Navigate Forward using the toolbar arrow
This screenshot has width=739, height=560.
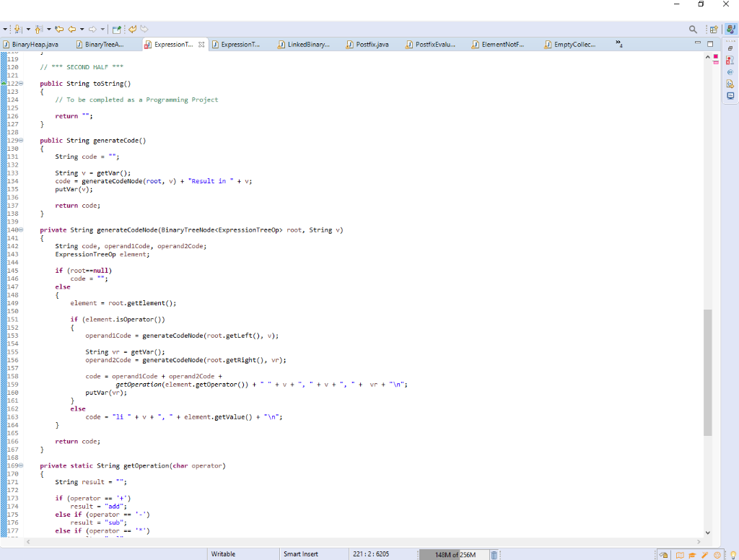[92, 29]
